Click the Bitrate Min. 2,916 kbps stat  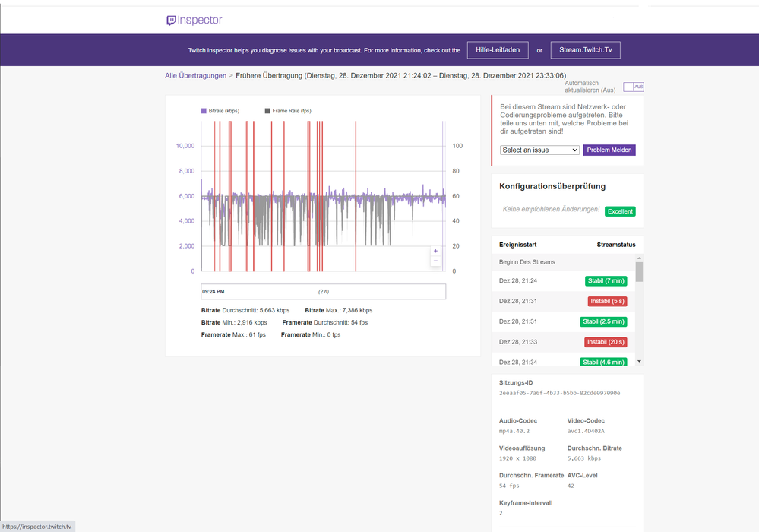[234, 322]
